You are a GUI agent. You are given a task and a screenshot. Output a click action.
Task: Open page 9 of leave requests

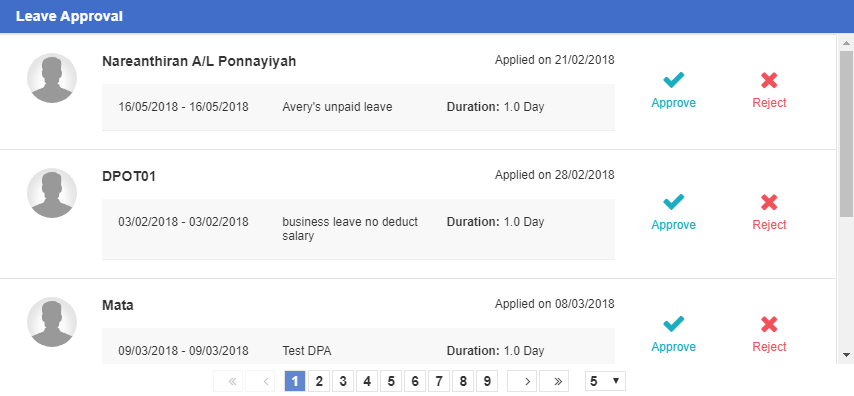(486, 381)
